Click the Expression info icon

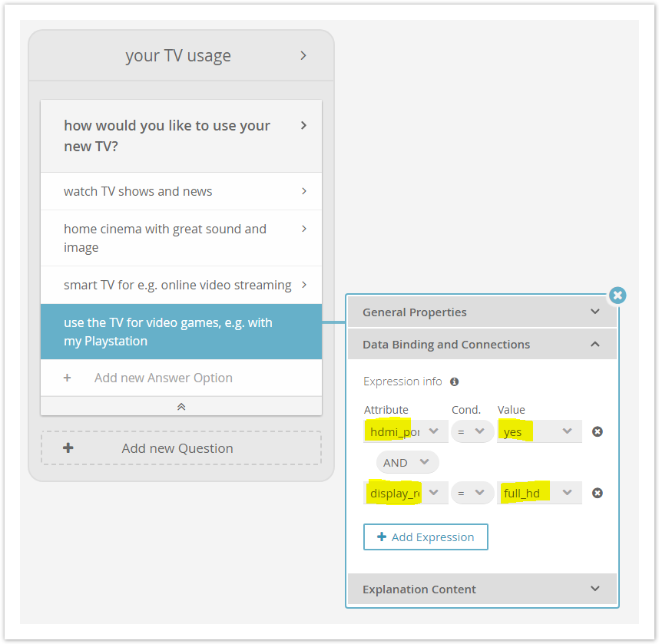coord(455,381)
